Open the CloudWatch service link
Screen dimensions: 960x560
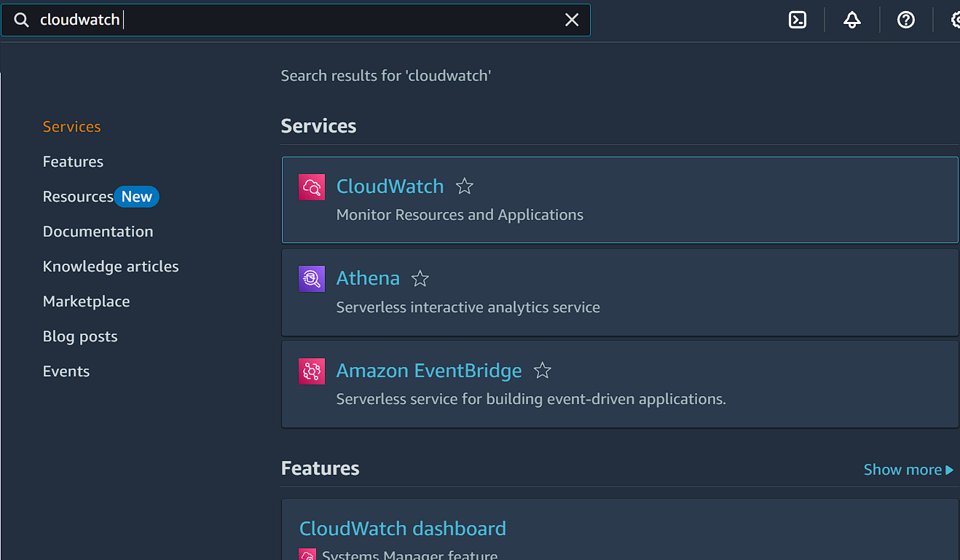390,186
